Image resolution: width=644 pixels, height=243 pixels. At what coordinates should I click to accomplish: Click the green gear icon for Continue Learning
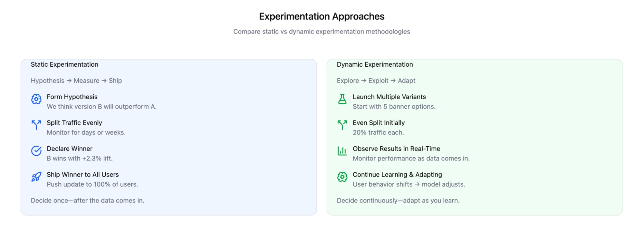342,177
